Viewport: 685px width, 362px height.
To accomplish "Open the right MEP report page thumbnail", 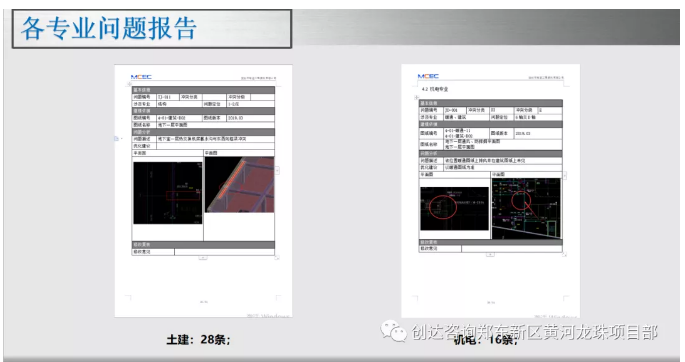I will (x=491, y=191).
